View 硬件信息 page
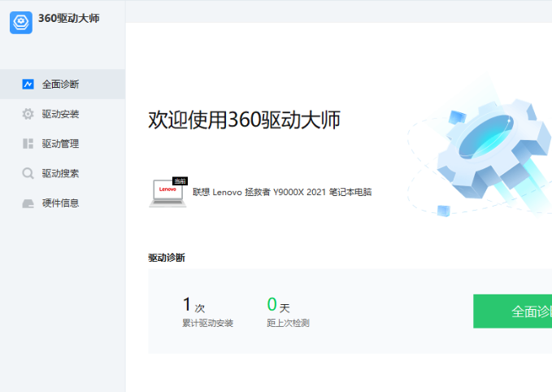Image resolution: width=552 pixels, height=392 pixels. coord(63,203)
